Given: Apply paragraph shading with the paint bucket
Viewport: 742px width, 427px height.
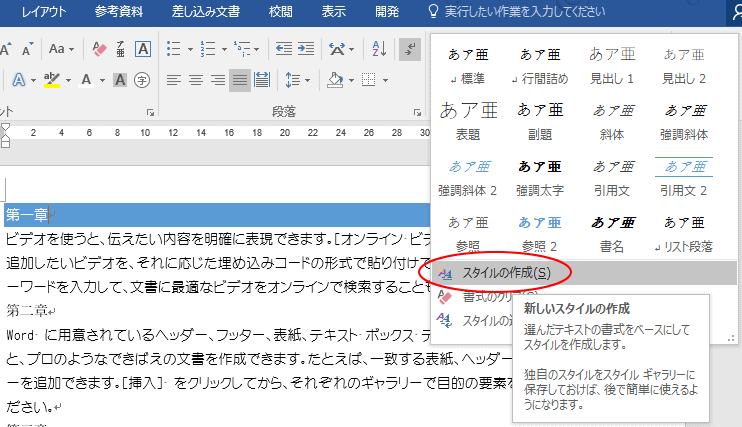Looking at the screenshot, I should (335, 80).
